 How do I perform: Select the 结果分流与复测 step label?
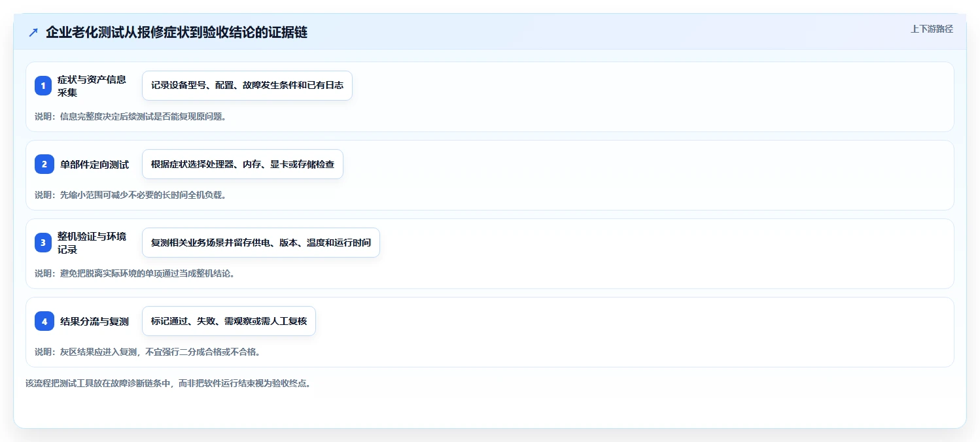(x=94, y=322)
